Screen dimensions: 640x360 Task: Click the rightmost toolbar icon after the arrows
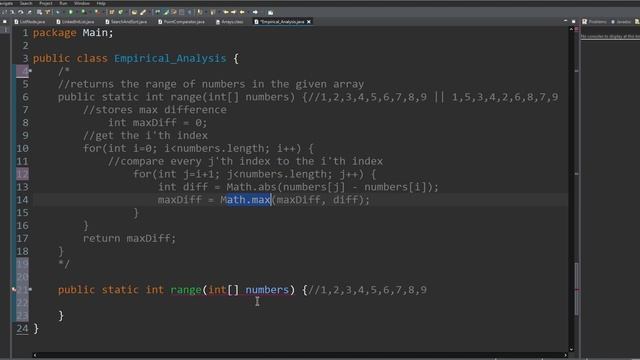(270, 12)
